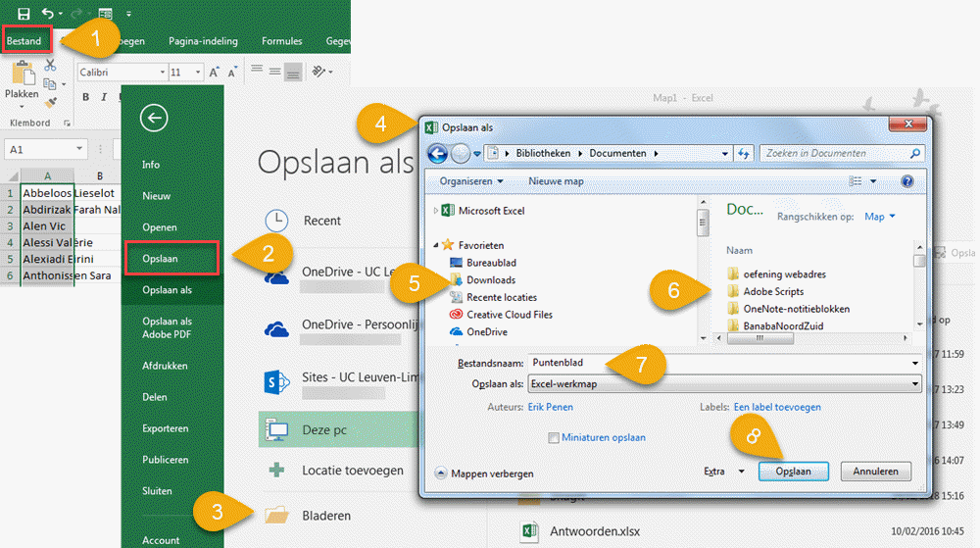980x548 pixels.
Task: Open the Formules ribbon tab
Action: pyautogui.click(x=282, y=40)
